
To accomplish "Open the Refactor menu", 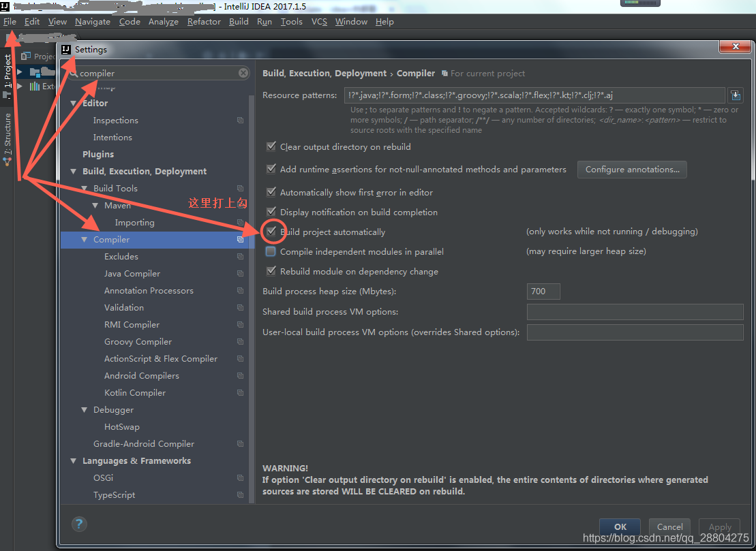I will click(204, 22).
